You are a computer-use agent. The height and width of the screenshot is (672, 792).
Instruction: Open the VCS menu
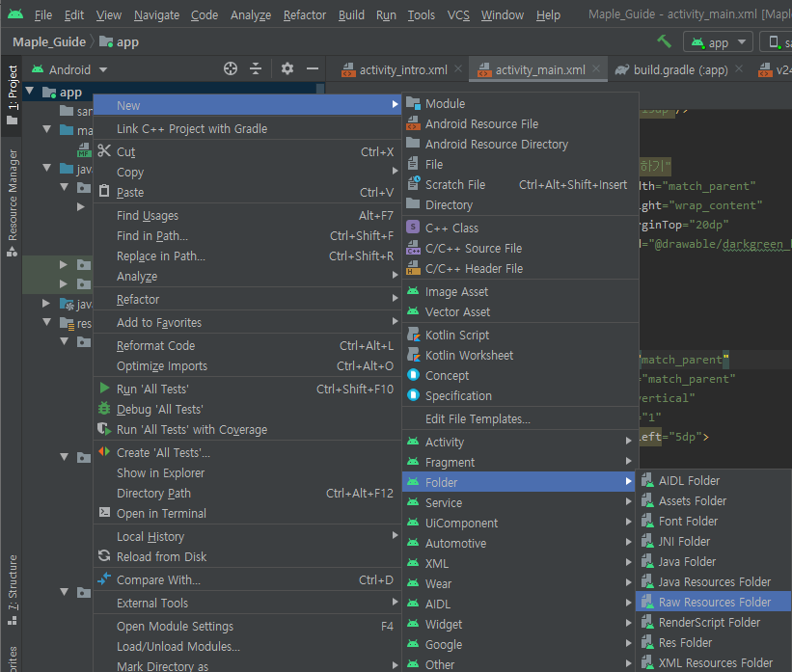click(458, 15)
